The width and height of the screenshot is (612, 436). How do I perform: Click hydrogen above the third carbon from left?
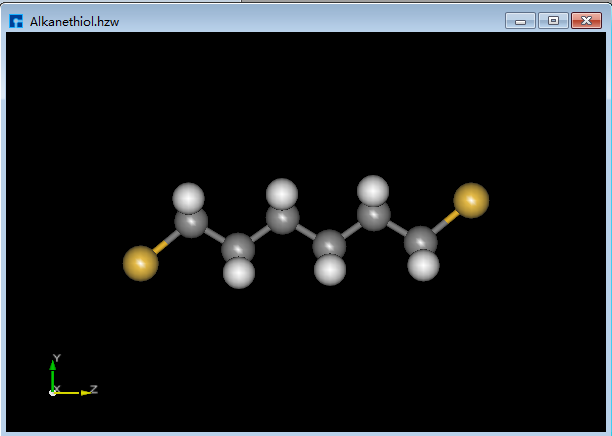pyautogui.click(x=283, y=193)
